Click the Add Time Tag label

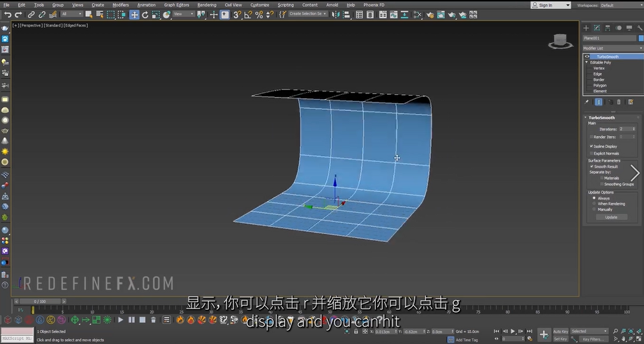(x=467, y=340)
